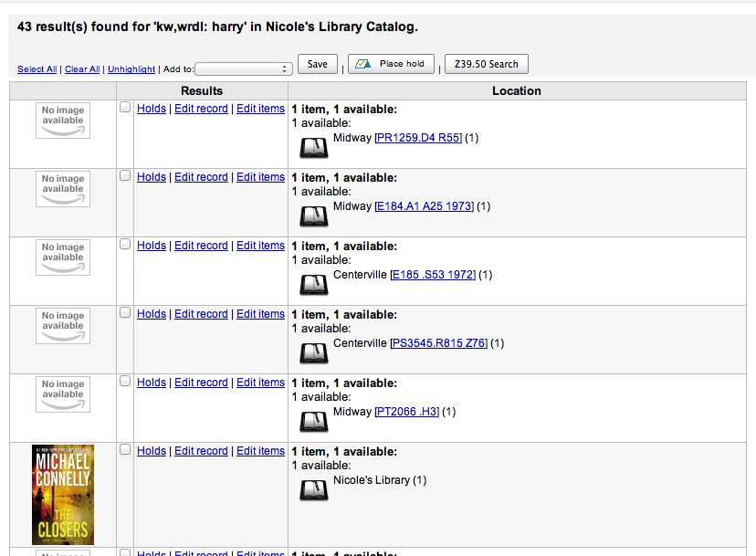Click Holds link in PT2066 .H3 row
Image resolution: width=756 pixels, height=556 pixels.
tap(152, 383)
